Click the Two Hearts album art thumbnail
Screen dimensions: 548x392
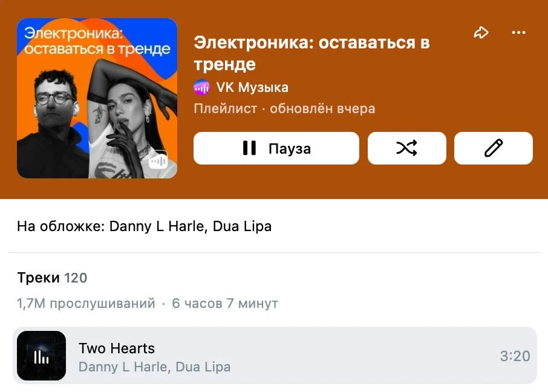pos(41,356)
